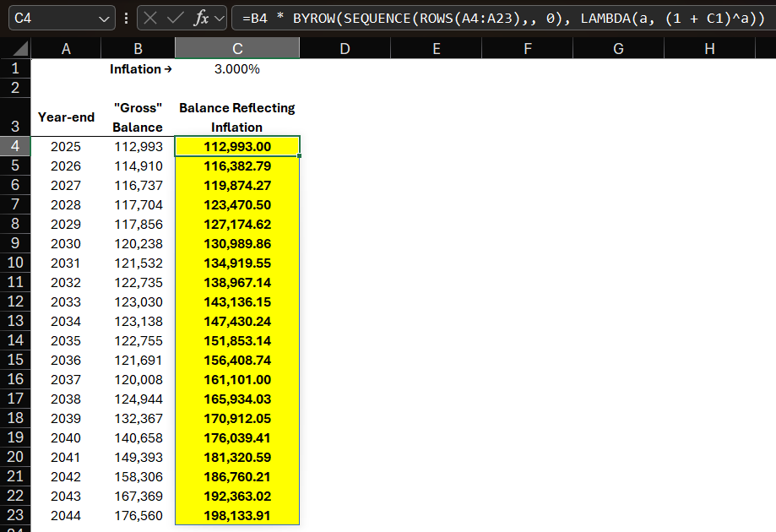Click gross balance 123,138 cell
Viewport: 776px width, 532px height.
[x=138, y=321]
